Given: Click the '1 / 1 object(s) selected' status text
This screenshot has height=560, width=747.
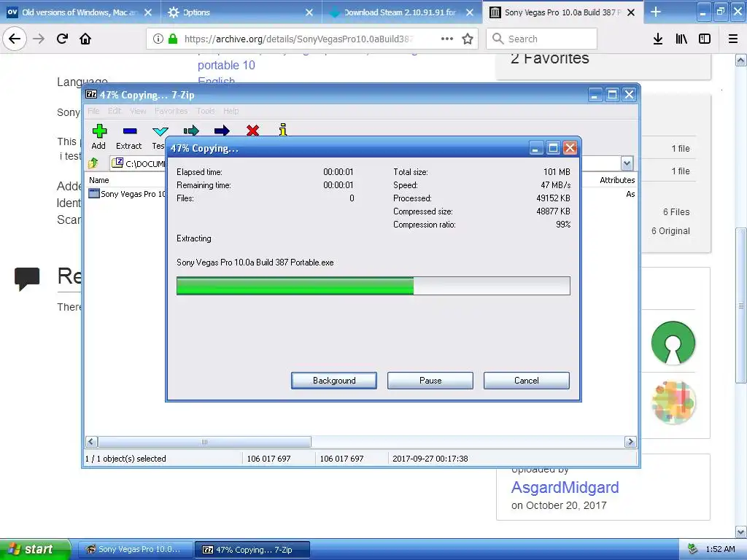Looking at the screenshot, I should (x=125, y=459).
